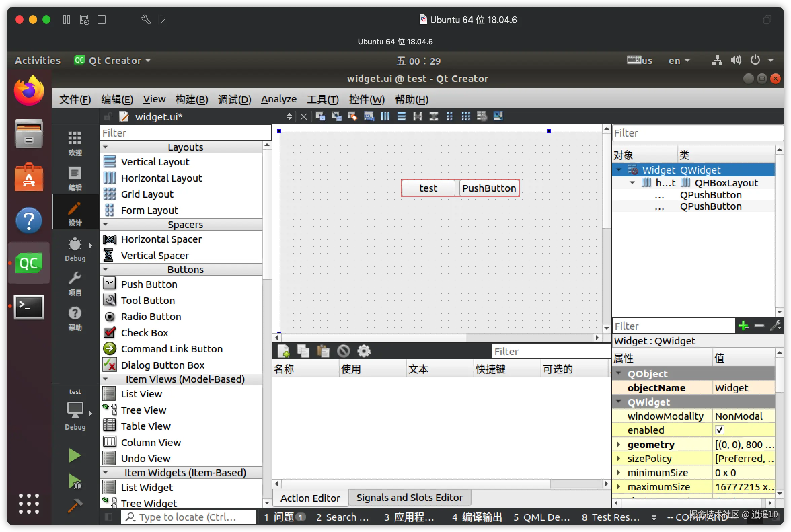Click Edit Signals/Slots toolbar icon
The image size is (791, 532).
[336, 116]
